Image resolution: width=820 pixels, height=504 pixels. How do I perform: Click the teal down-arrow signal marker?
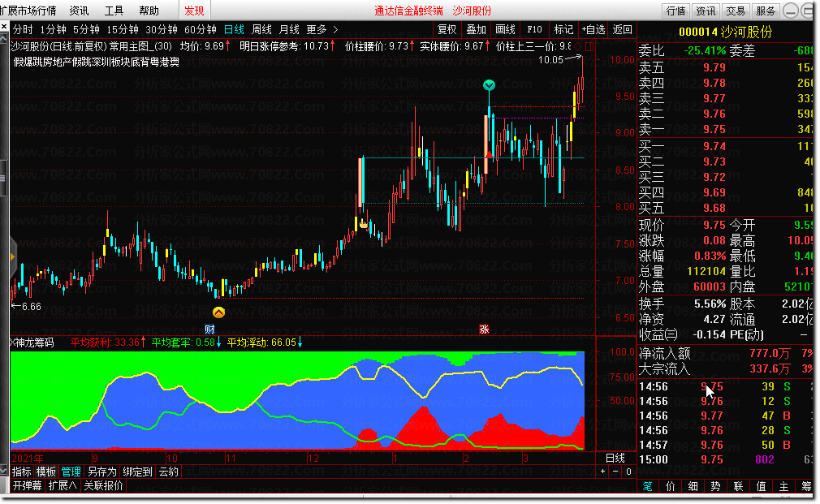489,84
